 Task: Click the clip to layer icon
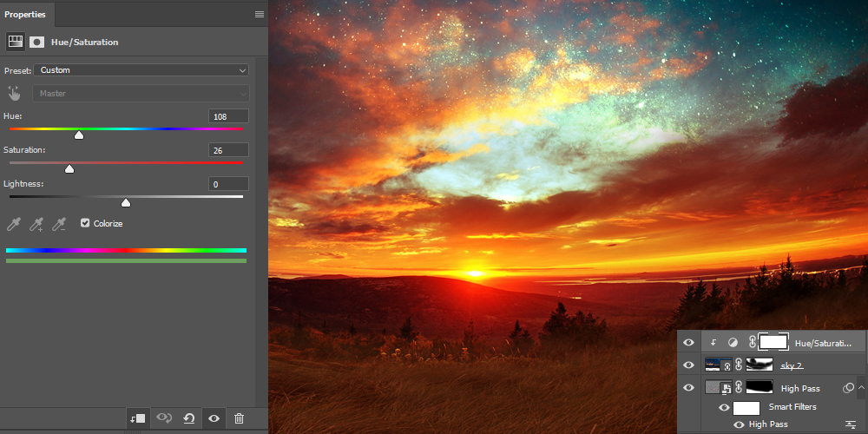tap(138, 418)
